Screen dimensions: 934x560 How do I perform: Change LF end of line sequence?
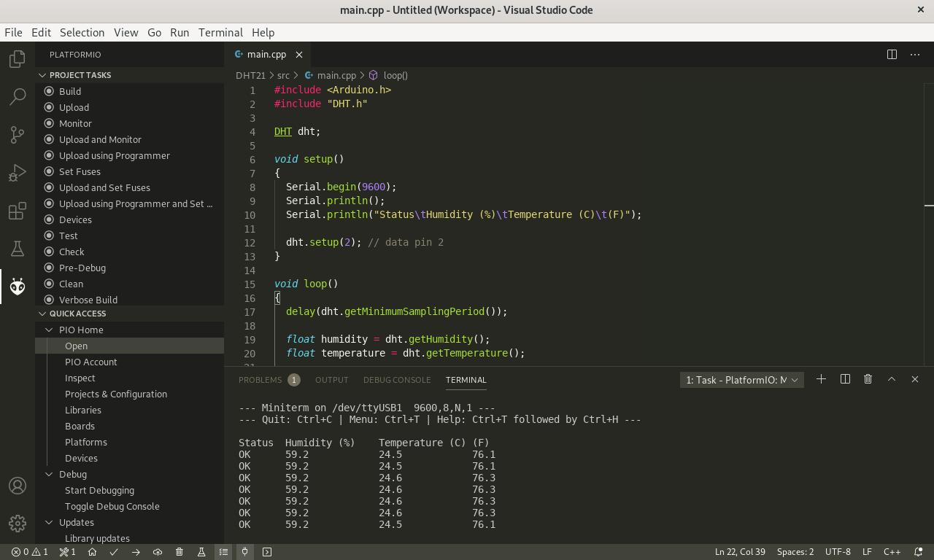coord(867,552)
